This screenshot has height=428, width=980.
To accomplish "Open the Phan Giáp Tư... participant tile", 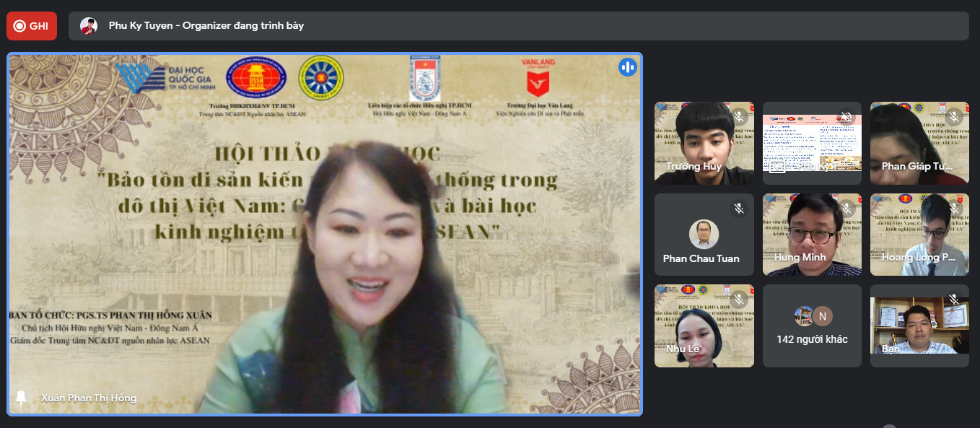I will (x=920, y=143).
